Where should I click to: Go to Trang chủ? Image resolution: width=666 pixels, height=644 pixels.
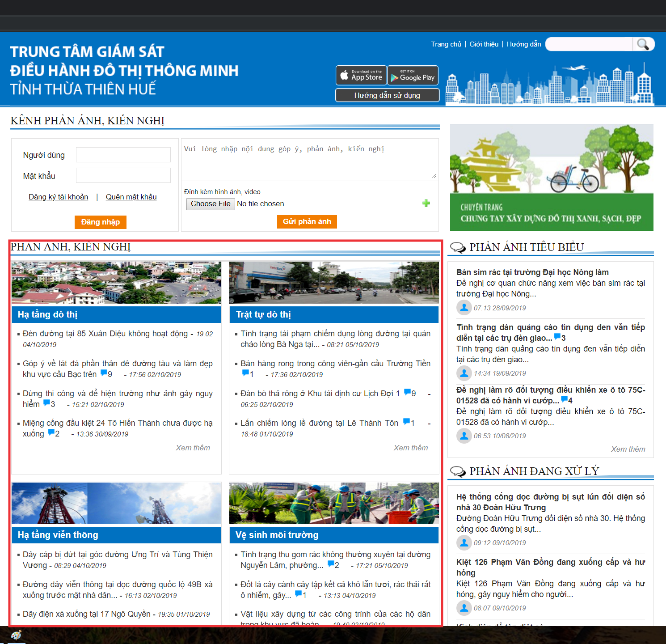[446, 44]
